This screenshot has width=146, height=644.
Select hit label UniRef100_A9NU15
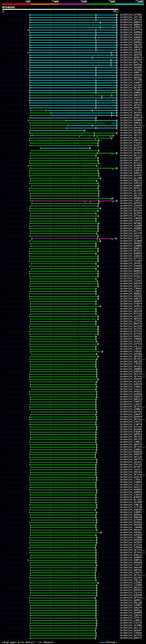pos(131,123)
